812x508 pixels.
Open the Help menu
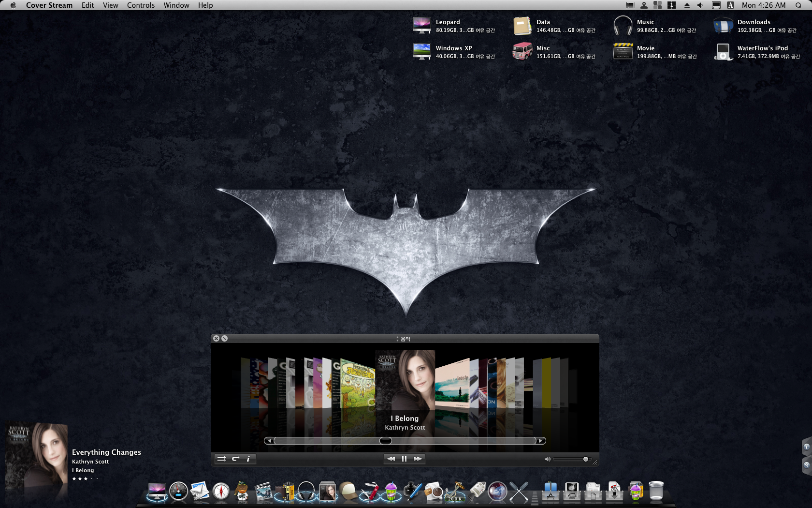click(x=205, y=5)
